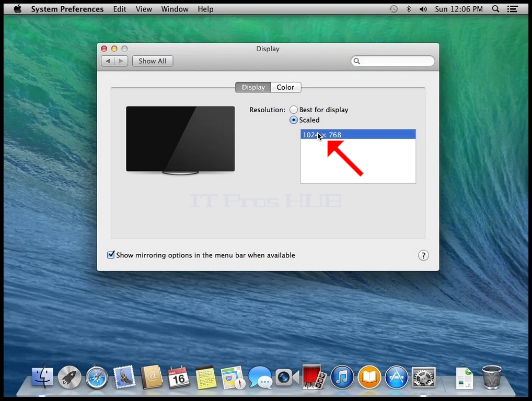Launch Finder from the Dock
The height and width of the screenshot is (401, 532).
42,377
